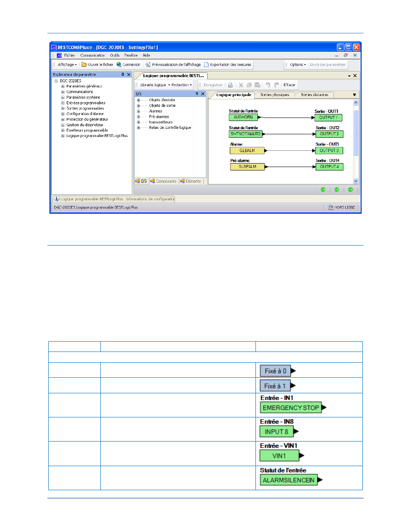The width and height of the screenshot is (411, 532).
Task: Collapse the DGC-2020ES root node
Action: pos(56,81)
